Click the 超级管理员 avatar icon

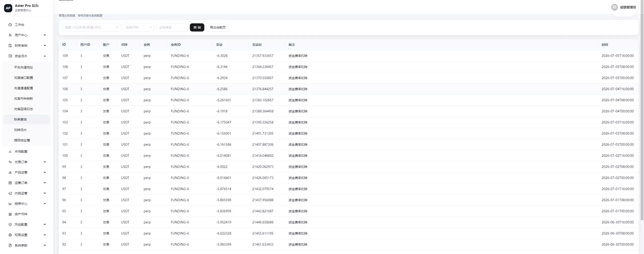[615, 7]
